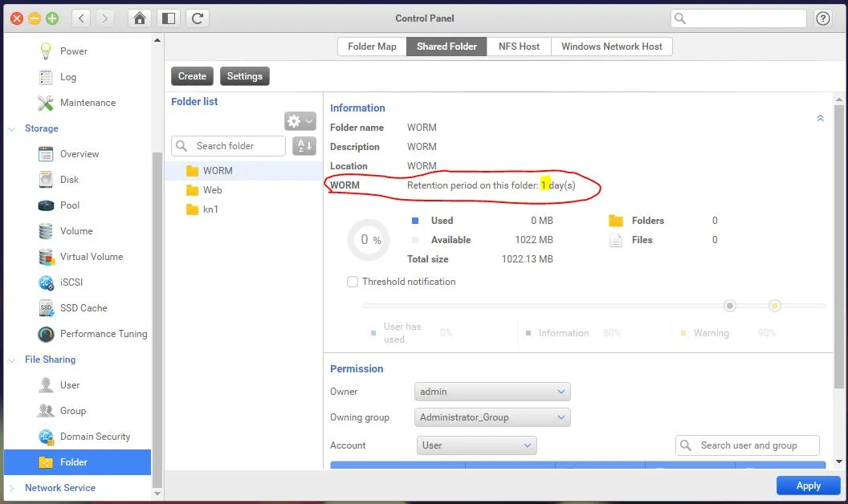Switch to Windows Network Host tab
The height and width of the screenshot is (504, 848).
point(612,47)
